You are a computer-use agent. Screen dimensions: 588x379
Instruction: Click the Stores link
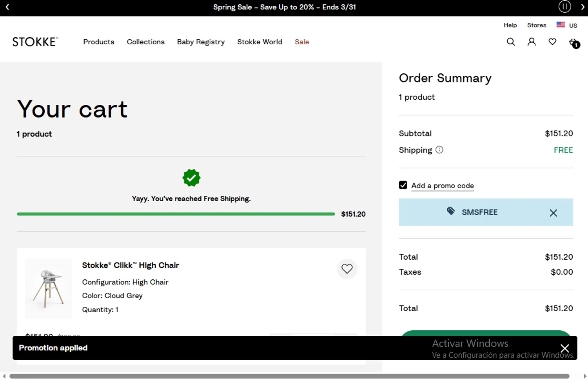(x=537, y=25)
